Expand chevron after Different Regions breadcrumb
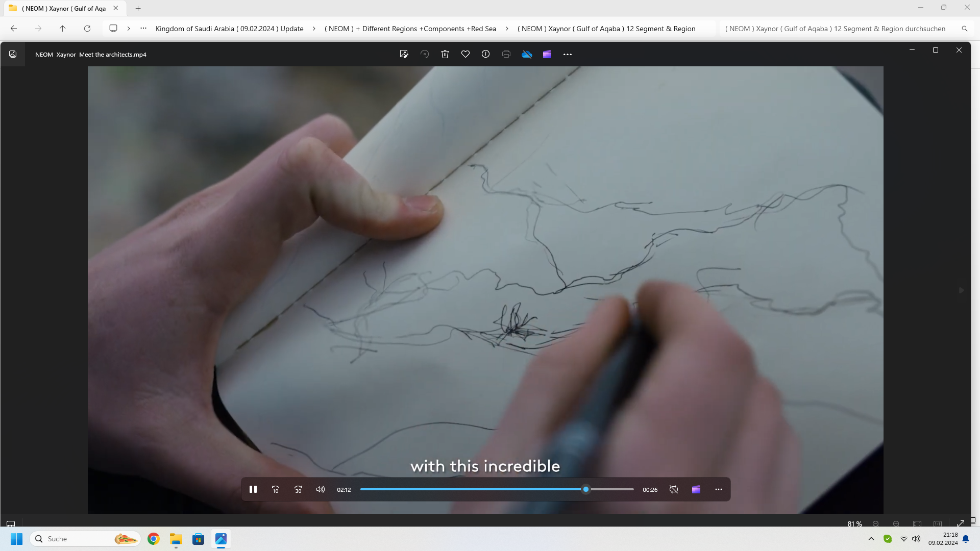This screenshot has width=980, height=551. 507,29
